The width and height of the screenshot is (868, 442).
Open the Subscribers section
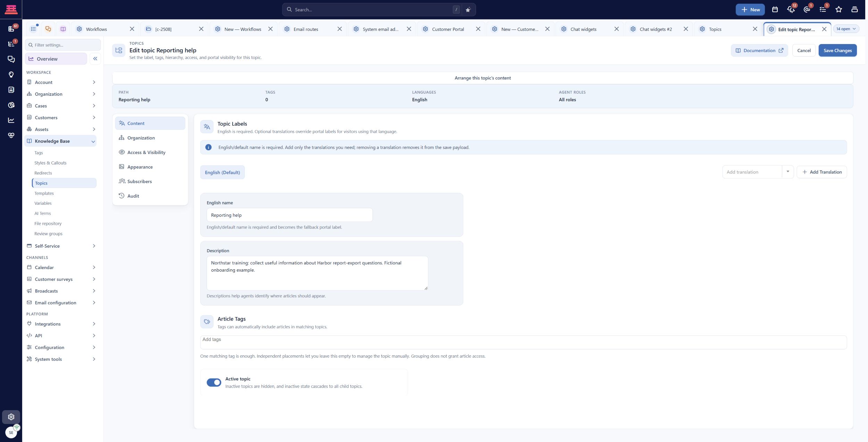click(150, 181)
